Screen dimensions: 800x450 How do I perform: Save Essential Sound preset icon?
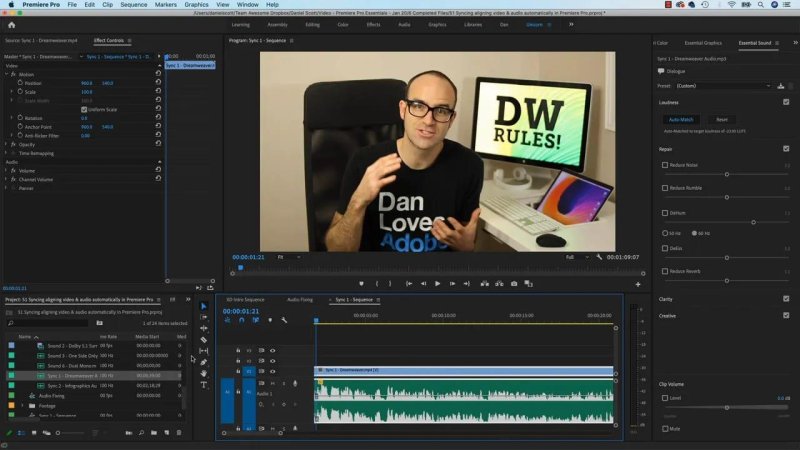point(781,86)
